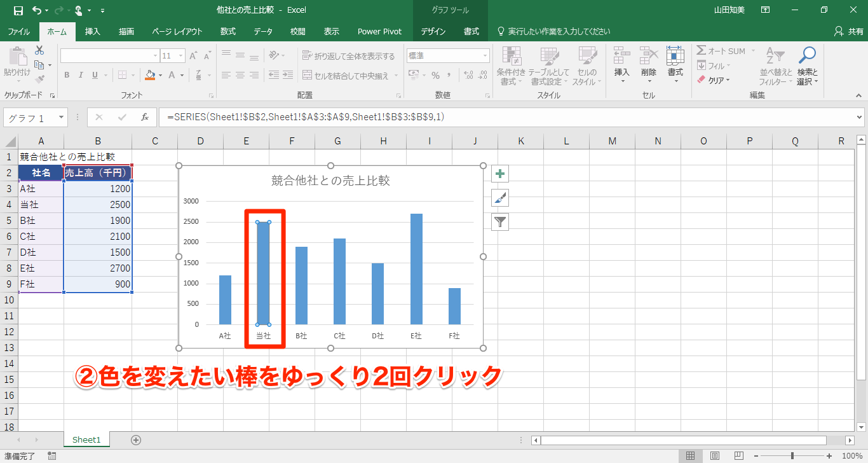Image resolution: width=868 pixels, height=463 pixels.
Task: Click the zoom slider handle
Action: tap(792, 455)
